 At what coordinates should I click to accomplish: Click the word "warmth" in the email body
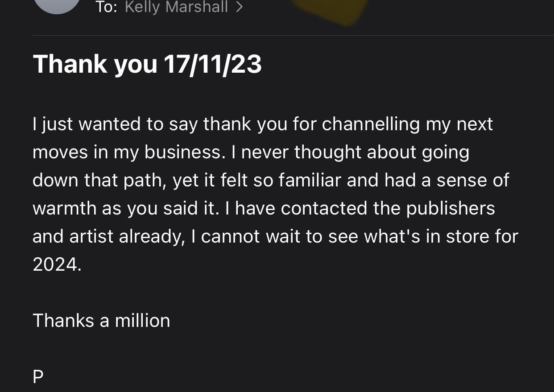(x=64, y=208)
